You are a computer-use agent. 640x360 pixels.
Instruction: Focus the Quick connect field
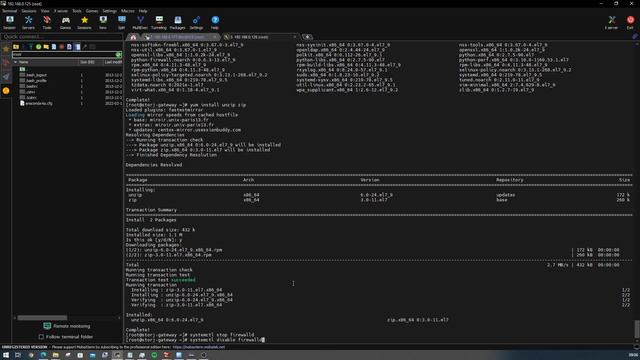61,37
